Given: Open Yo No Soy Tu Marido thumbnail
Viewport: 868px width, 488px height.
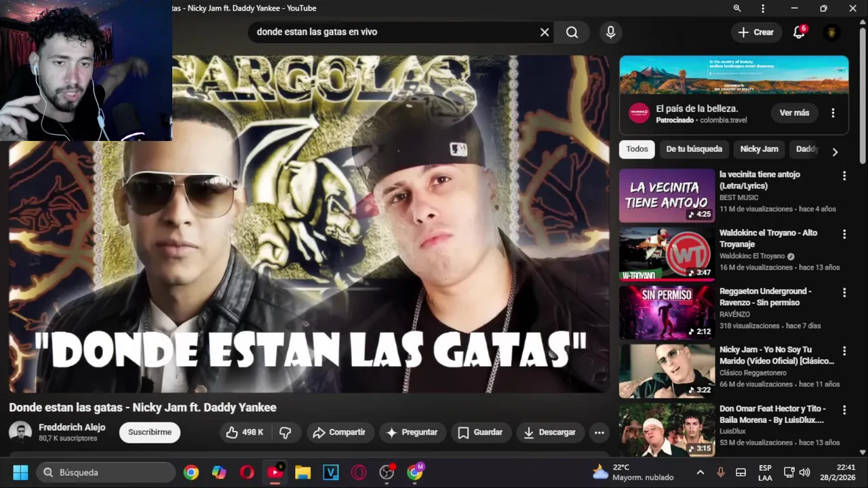Looking at the screenshot, I should [x=667, y=371].
